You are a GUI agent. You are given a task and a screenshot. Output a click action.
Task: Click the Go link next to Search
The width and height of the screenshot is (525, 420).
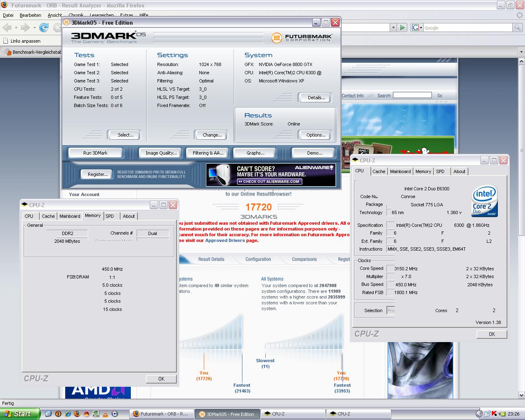click(x=440, y=96)
